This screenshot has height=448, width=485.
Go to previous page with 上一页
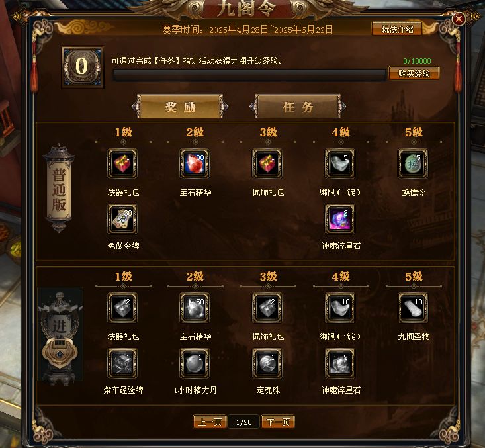(x=210, y=422)
